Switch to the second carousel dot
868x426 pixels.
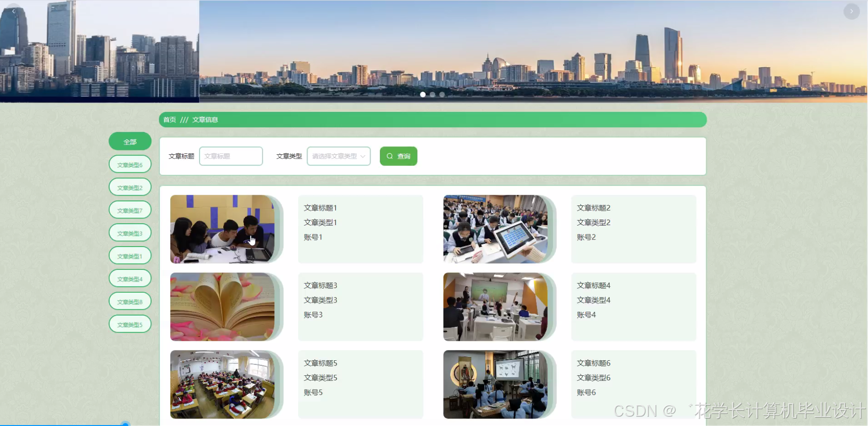[x=432, y=94]
